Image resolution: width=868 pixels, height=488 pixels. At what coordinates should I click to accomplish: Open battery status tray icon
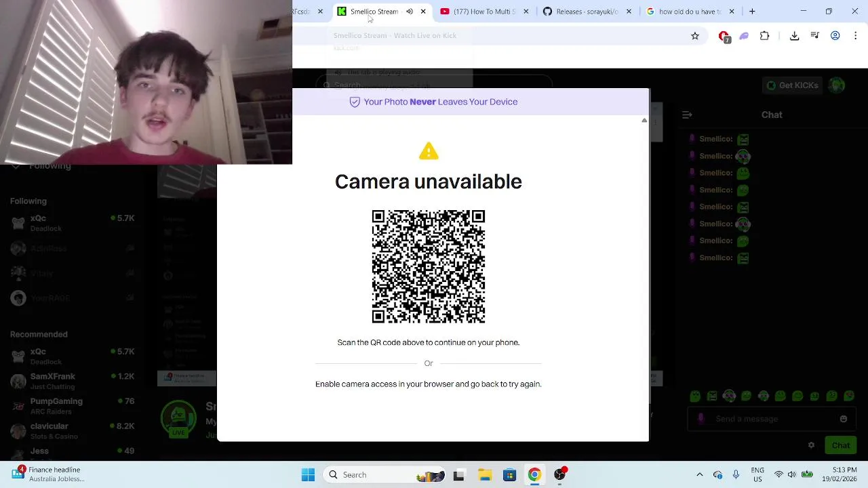(807, 475)
